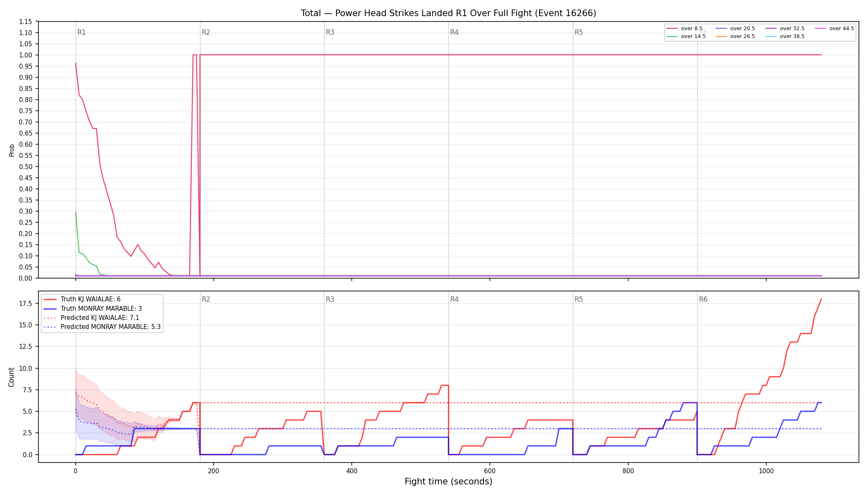Click the R4 round label in the Count chart
Image resolution: width=868 pixels, height=496 pixels.
tap(454, 299)
